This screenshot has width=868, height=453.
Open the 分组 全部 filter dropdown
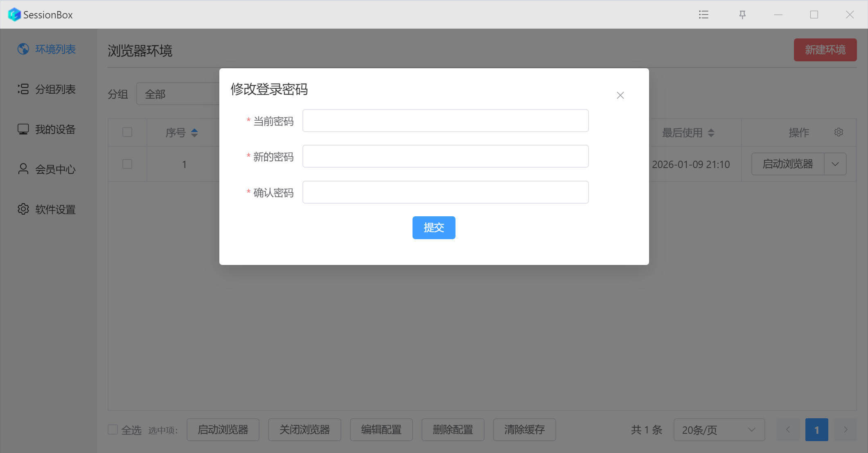point(178,94)
